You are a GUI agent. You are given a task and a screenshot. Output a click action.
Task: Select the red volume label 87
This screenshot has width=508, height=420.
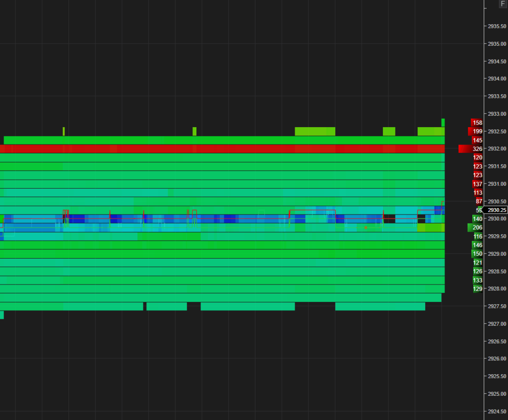click(x=478, y=202)
